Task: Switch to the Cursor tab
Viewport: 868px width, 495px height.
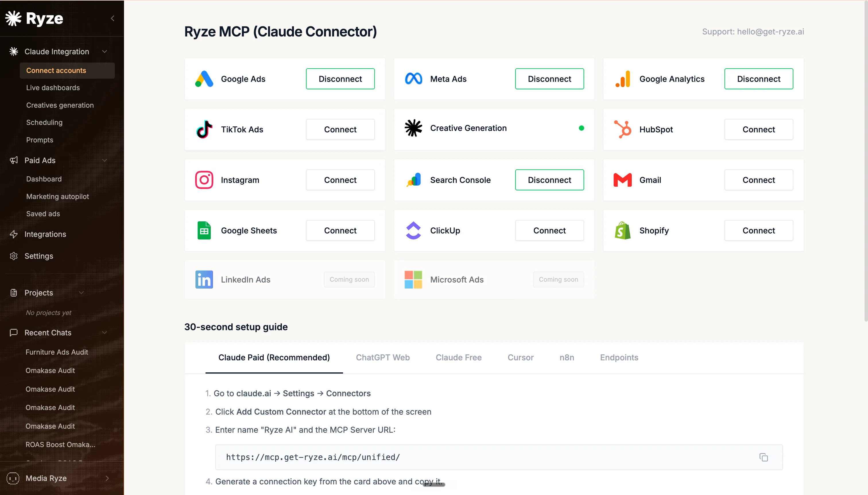Action: (x=520, y=358)
